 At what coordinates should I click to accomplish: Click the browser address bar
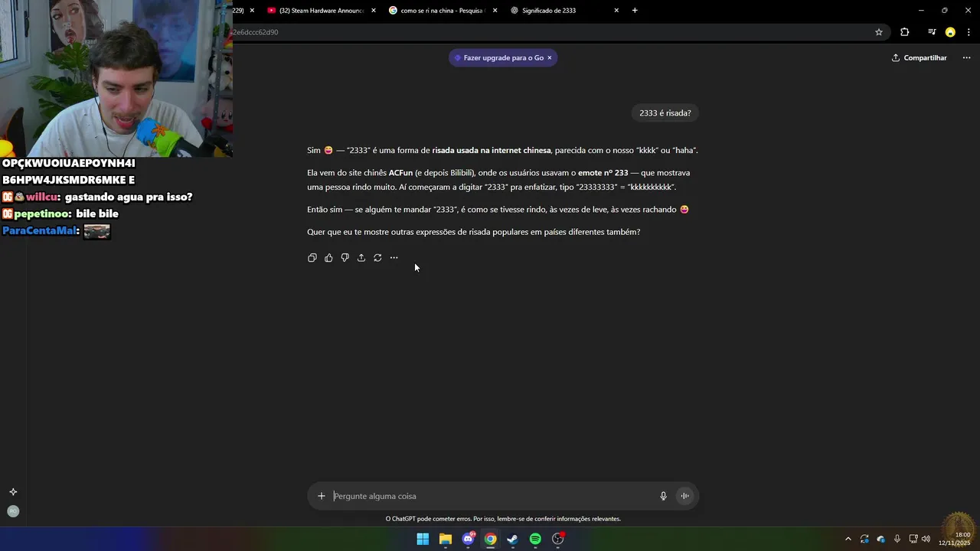click(551, 32)
